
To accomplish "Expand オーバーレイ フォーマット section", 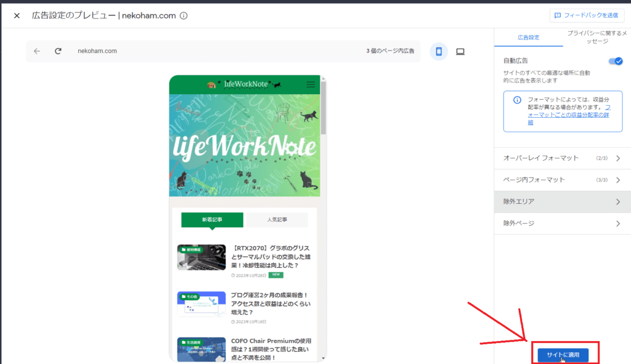I will tap(562, 158).
